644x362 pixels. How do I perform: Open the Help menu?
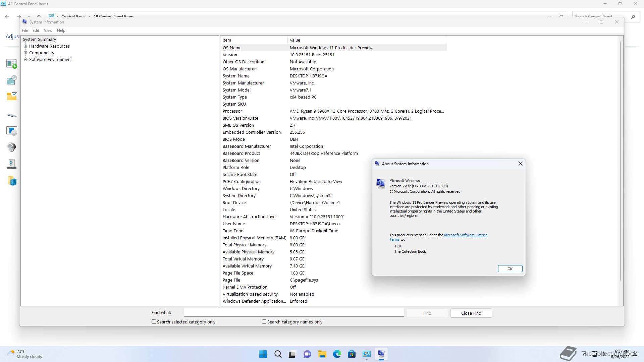point(61,31)
